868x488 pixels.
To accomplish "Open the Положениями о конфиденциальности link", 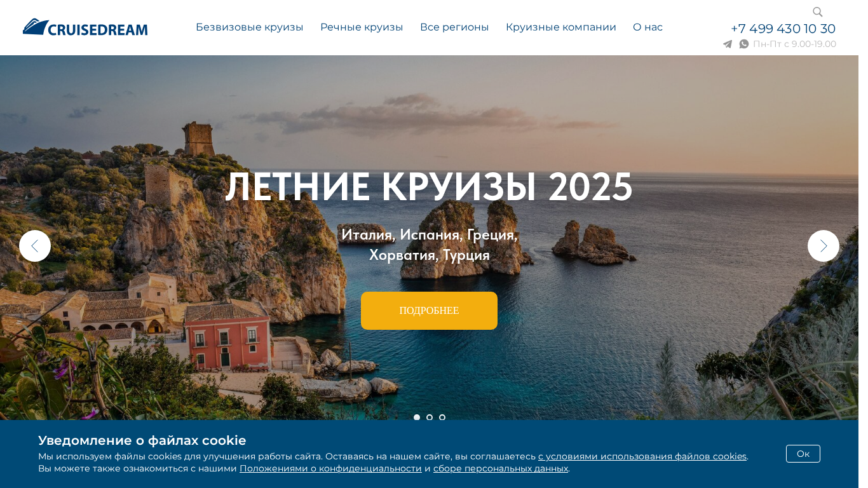I will click(x=330, y=468).
